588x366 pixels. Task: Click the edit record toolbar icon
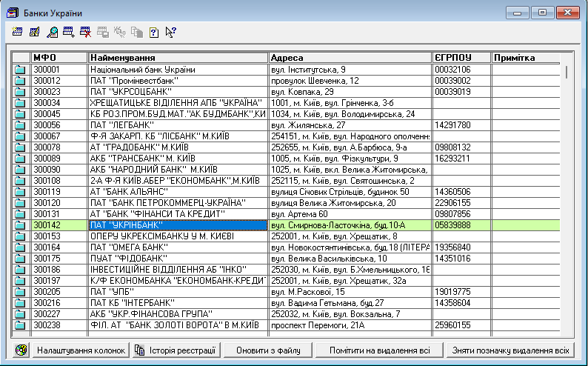(34, 32)
